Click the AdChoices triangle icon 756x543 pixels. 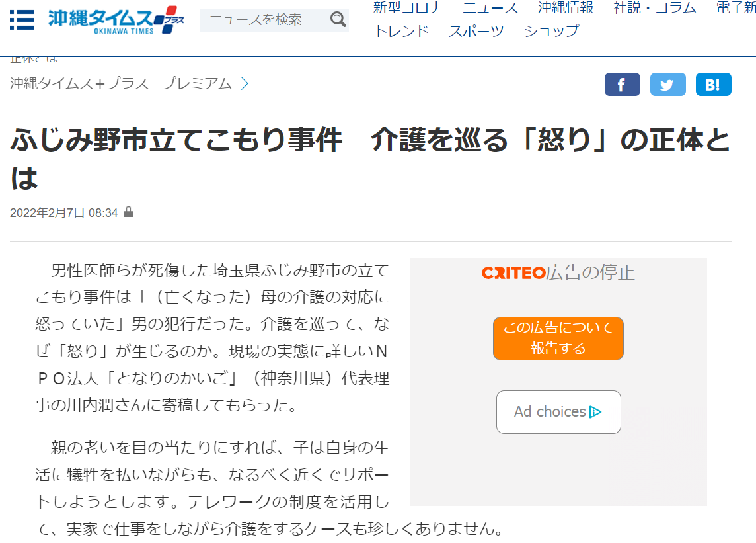point(595,412)
